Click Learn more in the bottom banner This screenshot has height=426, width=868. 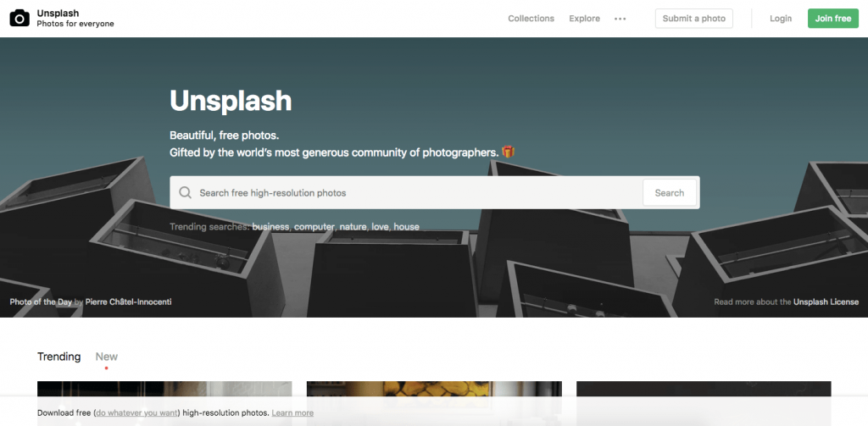292,412
